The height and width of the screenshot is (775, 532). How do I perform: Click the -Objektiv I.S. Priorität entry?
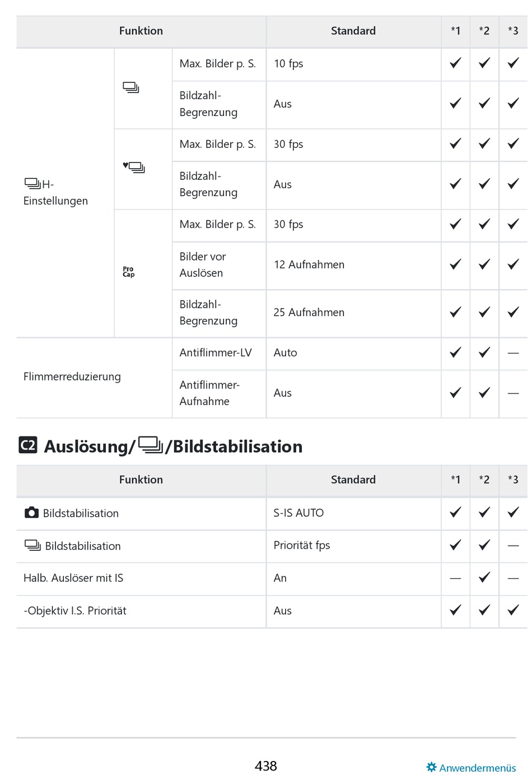click(x=75, y=611)
